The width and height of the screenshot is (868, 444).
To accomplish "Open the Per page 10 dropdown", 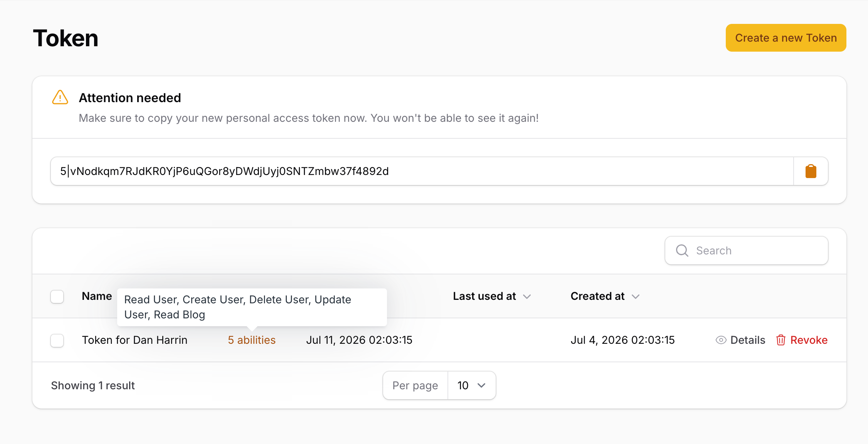I will (x=471, y=385).
